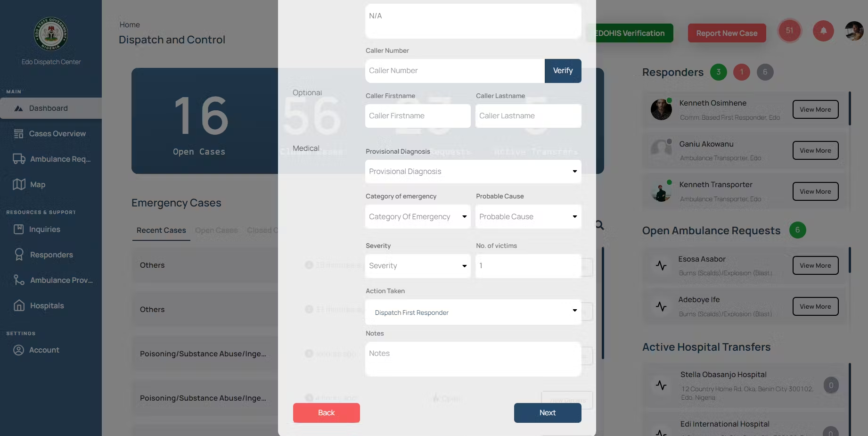Click the folded map icon
868x436 pixels.
19,184
